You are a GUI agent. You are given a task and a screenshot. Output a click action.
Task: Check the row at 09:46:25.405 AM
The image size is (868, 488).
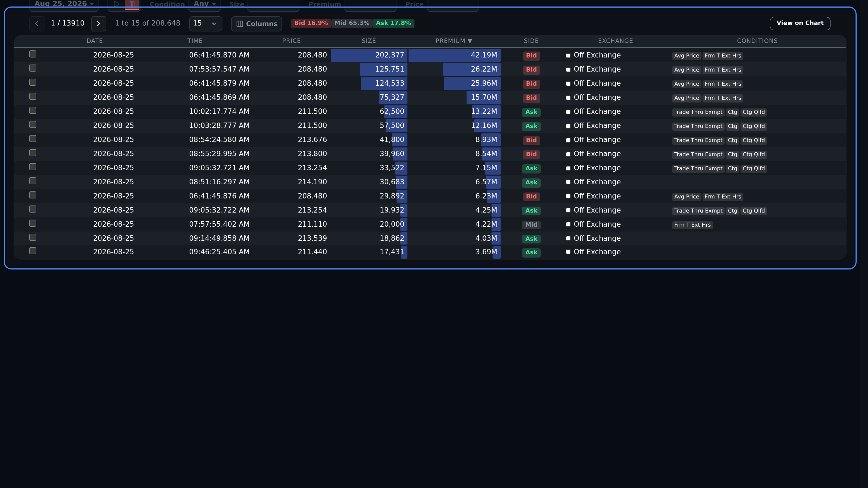33,251
